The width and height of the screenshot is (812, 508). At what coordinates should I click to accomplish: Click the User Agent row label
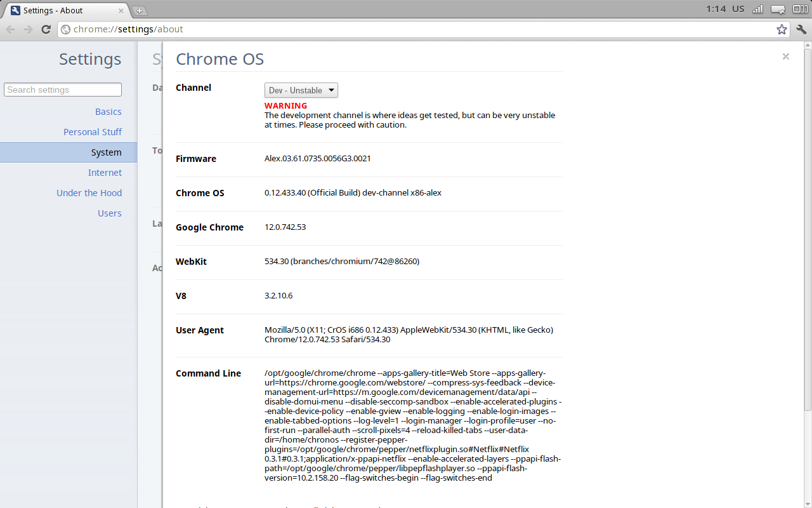pyautogui.click(x=200, y=330)
